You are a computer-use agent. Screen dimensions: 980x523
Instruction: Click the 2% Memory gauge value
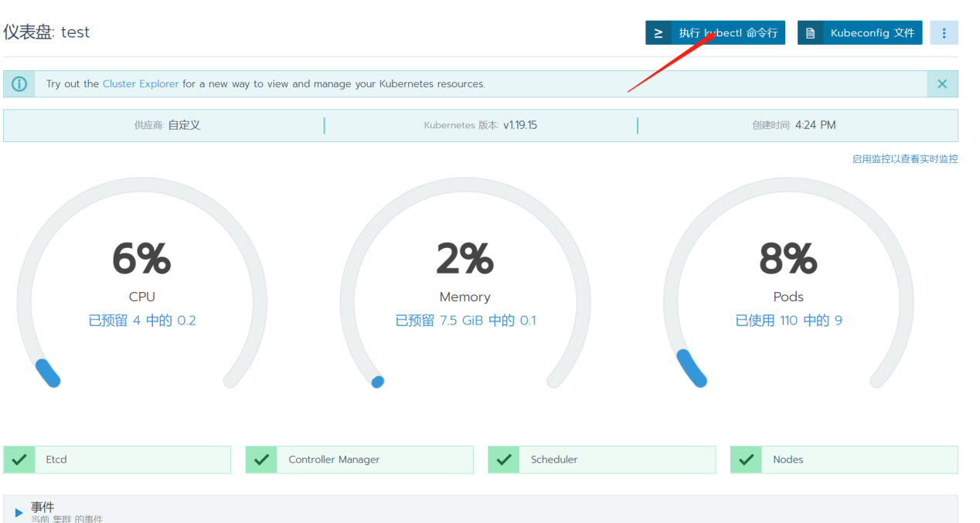pyautogui.click(x=464, y=259)
